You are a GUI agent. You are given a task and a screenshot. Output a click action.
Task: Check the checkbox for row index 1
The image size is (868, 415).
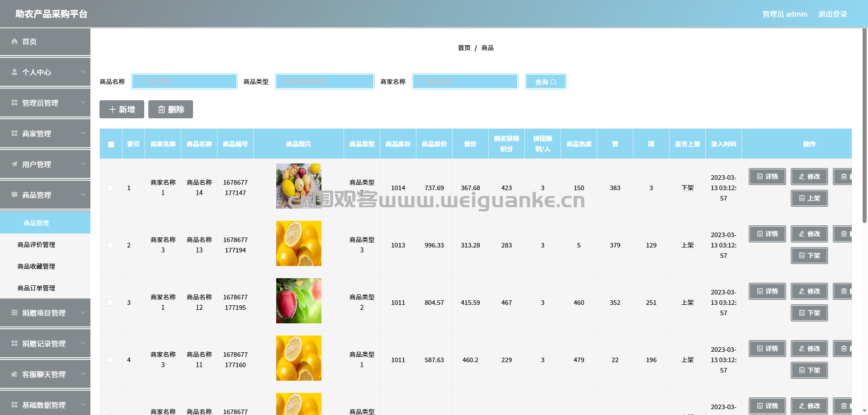point(110,188)
